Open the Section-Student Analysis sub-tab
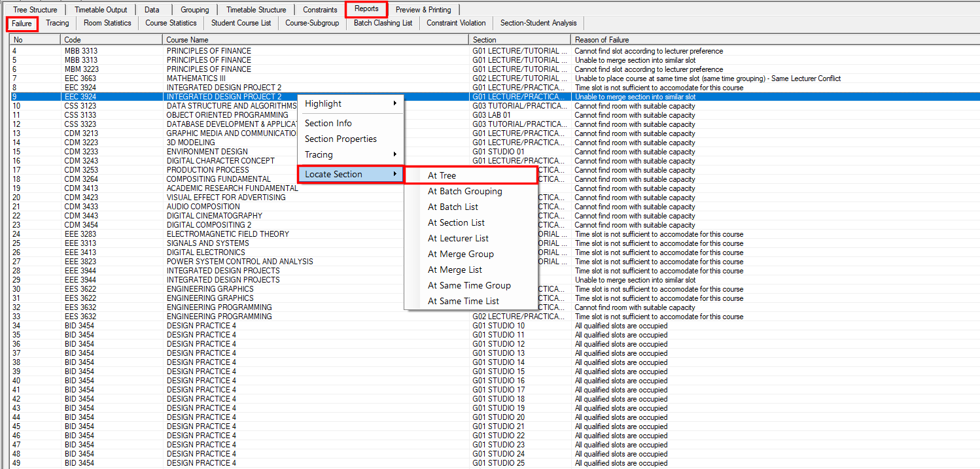The image size is (980, 469). coord(538,23)
